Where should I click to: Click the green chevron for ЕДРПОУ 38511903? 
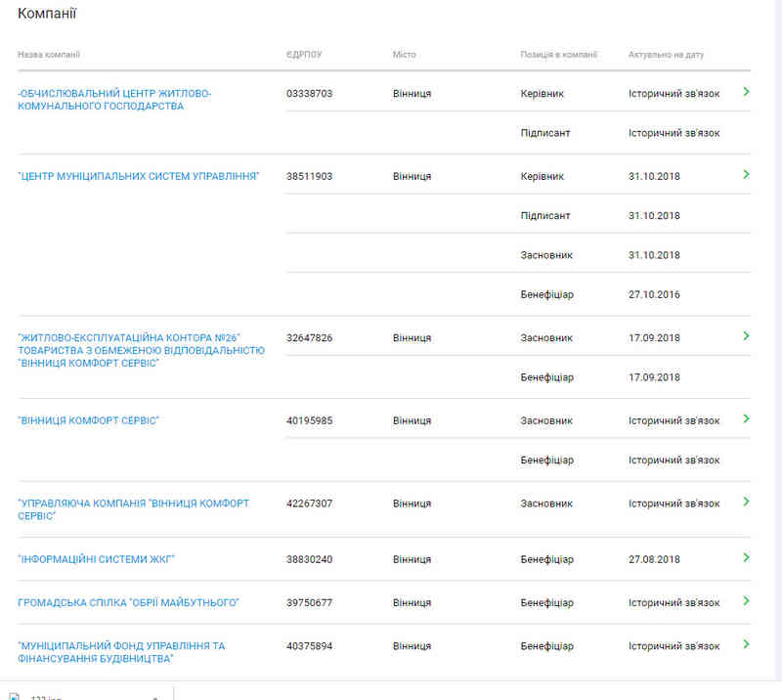(x=746, y=175)
